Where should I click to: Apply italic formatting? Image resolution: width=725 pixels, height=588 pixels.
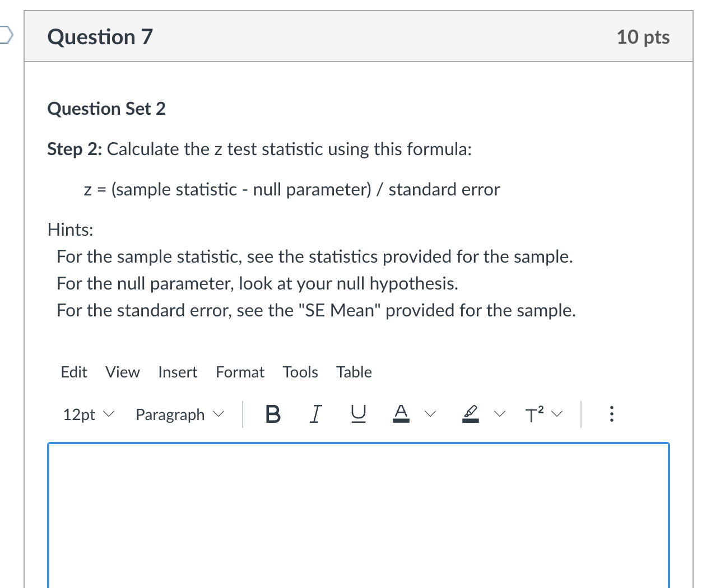pyautogui.click(x=315, y=414)
